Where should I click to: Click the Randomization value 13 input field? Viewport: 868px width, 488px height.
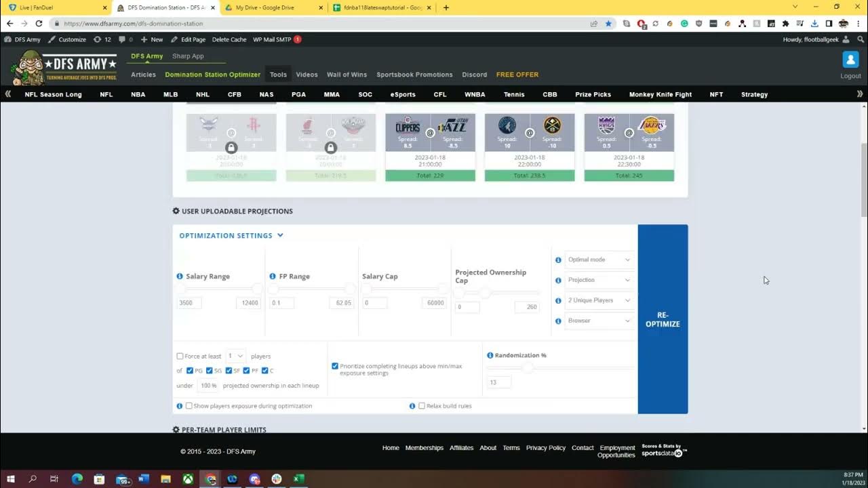click(499, 382)
